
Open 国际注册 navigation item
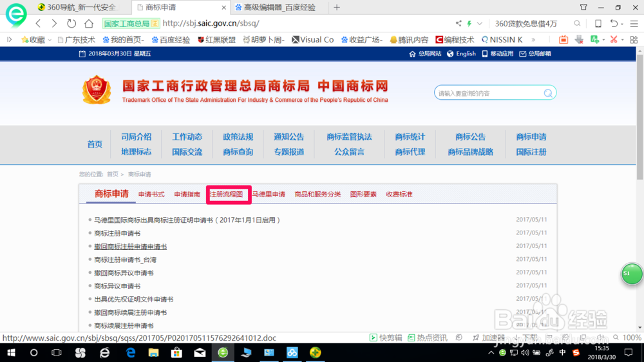531,152
